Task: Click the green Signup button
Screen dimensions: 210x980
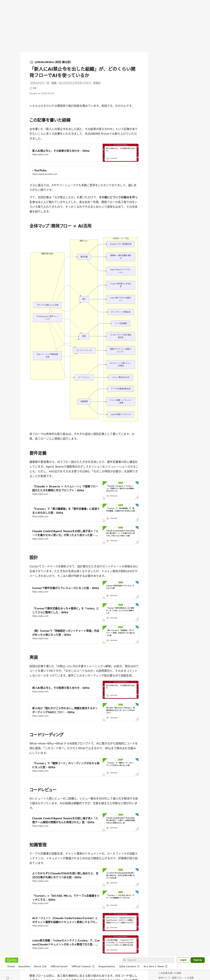Action: [197, 960]
